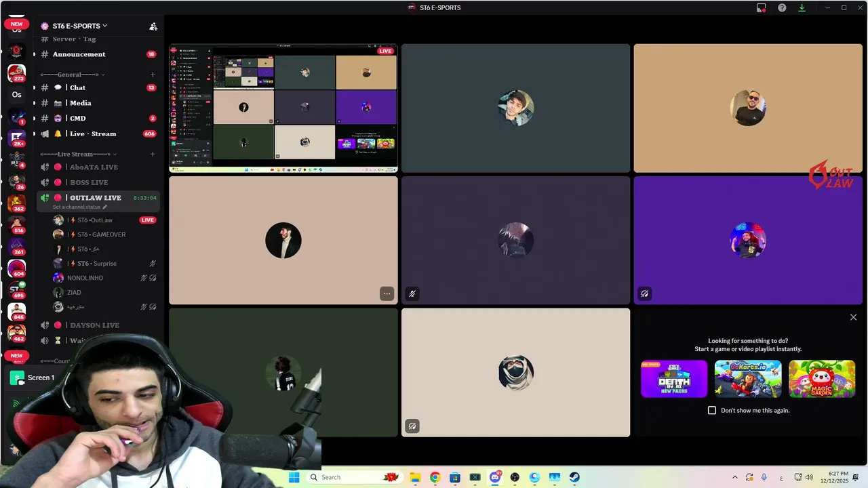Viewport: 868px width, 488px height.
Task: Open Google Chrome from the taskbar
Action: tap(435, 477)
